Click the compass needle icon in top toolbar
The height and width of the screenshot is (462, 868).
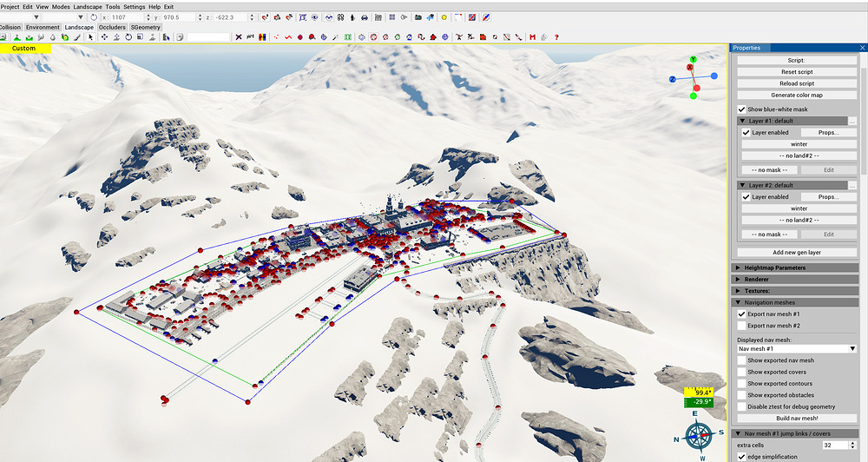tap(485, 17)
